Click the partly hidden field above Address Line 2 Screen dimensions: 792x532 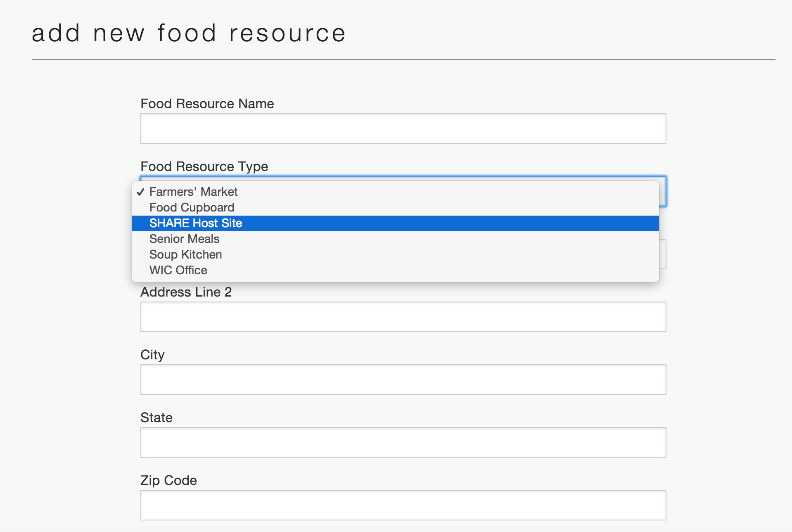pyautogui.click(x=663, y=254)
